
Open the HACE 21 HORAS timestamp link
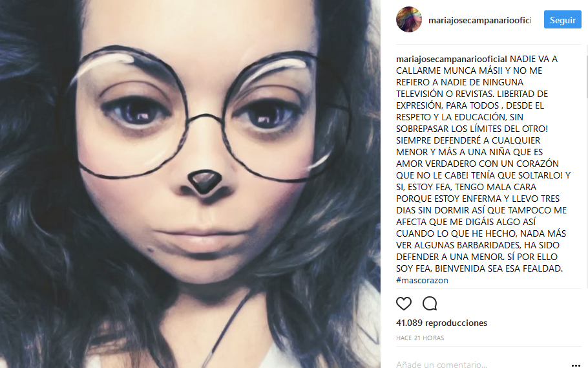click(420, 338)
